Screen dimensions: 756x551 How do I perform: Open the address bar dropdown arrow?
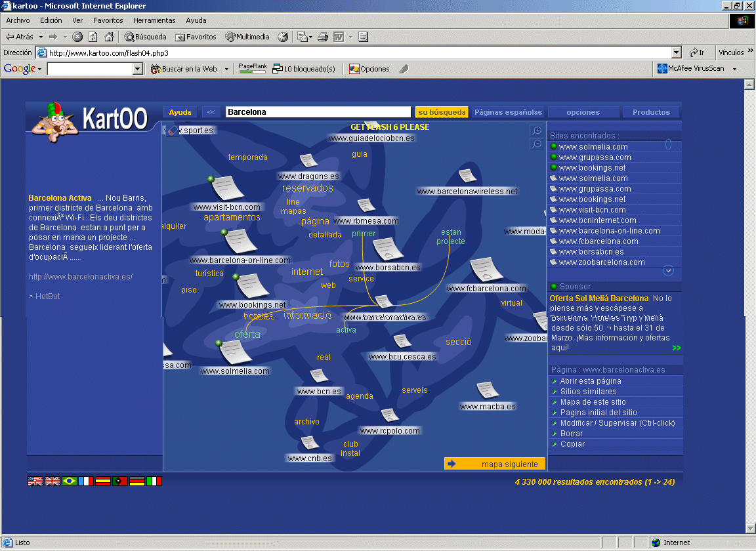(677, 53)
